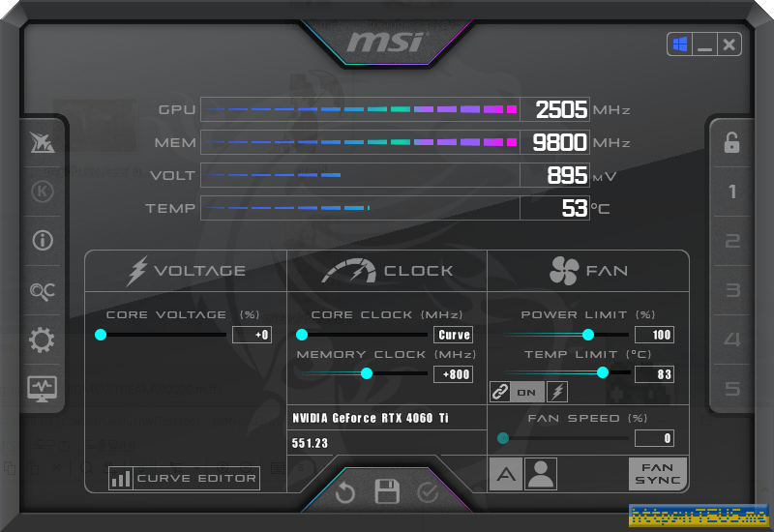The width and height of the screenshot is (774, 532).
Task: Click the Fan Sync button
Action: [x=658, y=474]
